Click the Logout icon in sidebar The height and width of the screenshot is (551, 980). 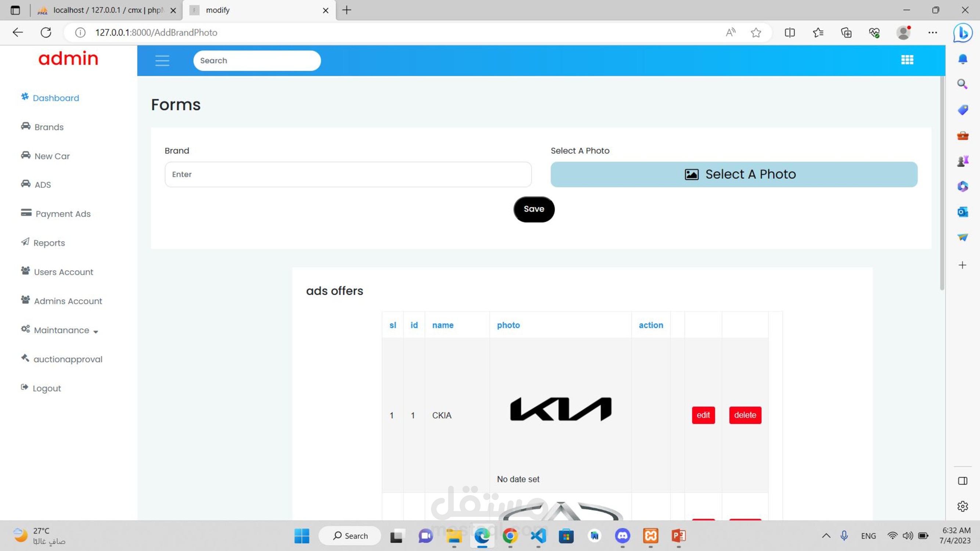click(25, 387)
